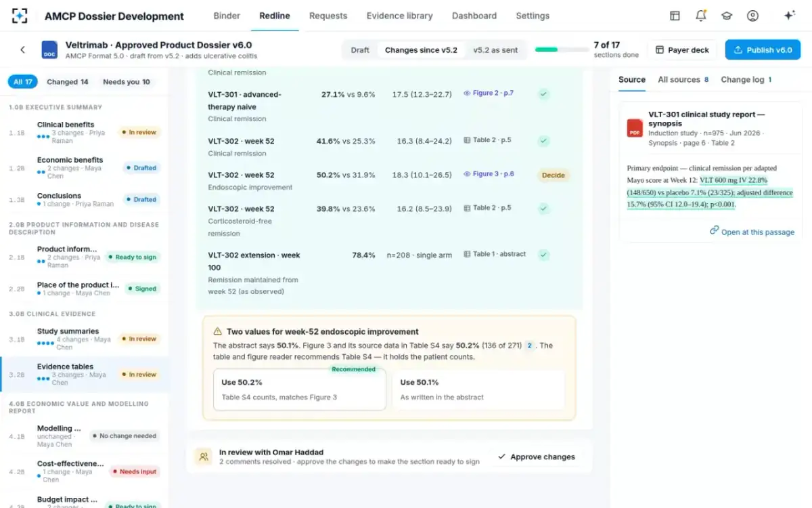The image size is (812, 508).
Task: Follow the Open at this passage link
Action: tap(752, 232)
